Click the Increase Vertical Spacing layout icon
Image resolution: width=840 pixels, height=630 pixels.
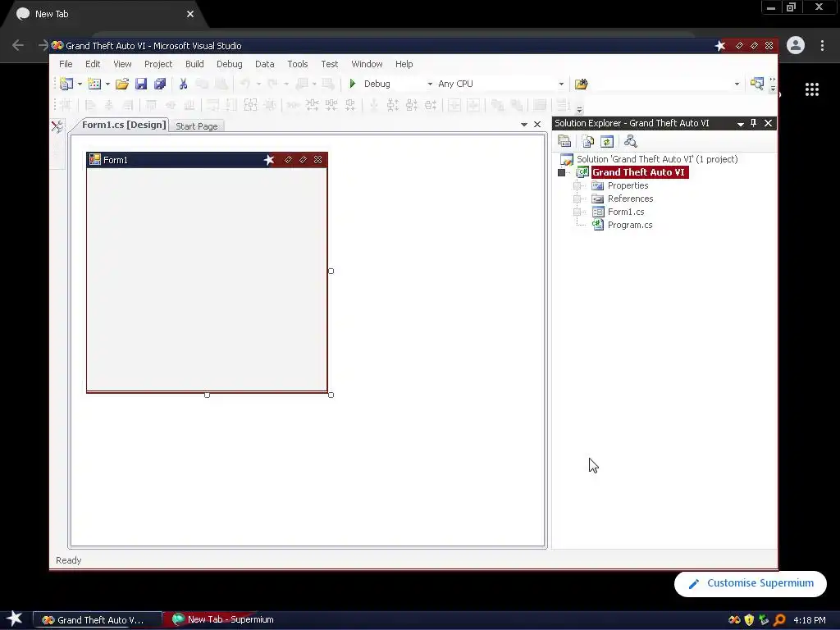pos(393,105)
